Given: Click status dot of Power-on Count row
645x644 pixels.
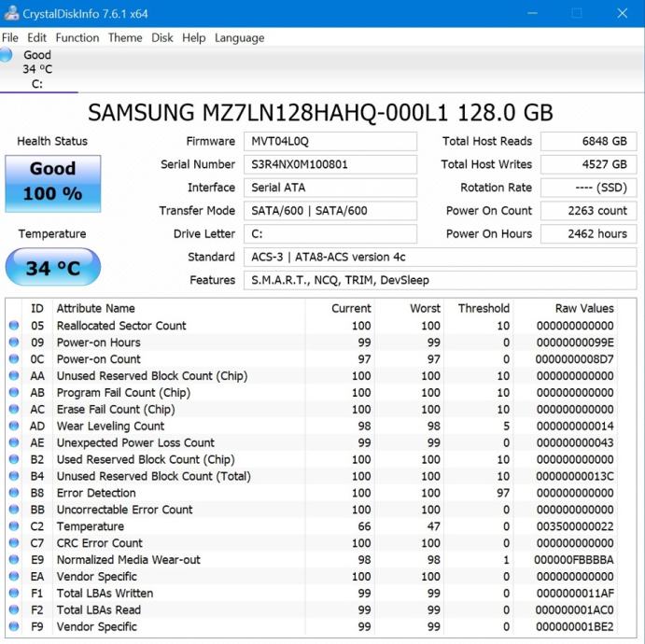Looking at the screenshot, I should tap(14, 359).
